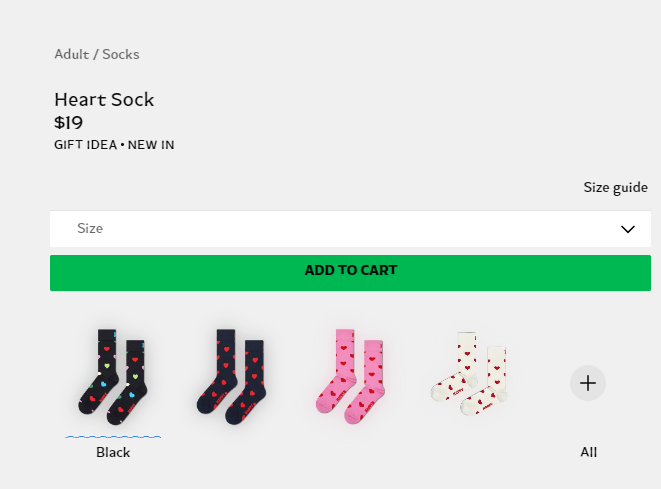This screenshot has height=489, width=661.
Task: Click the underline indicator beneath black sock
Action: [113, 437]
